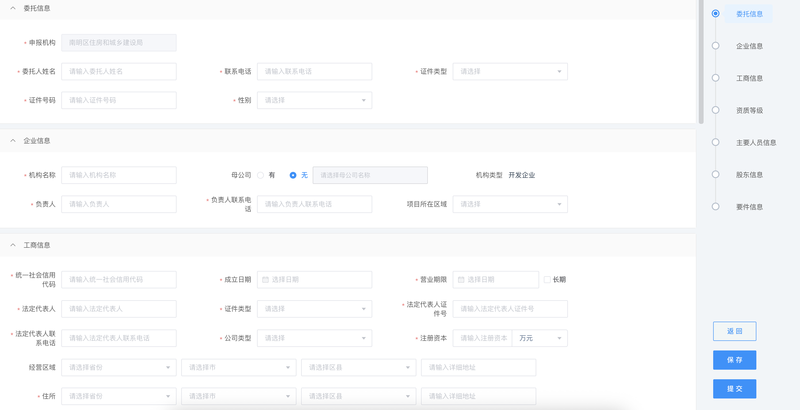
Task: Submit the form with the 提交 button
Action: [x=734, y=388]
